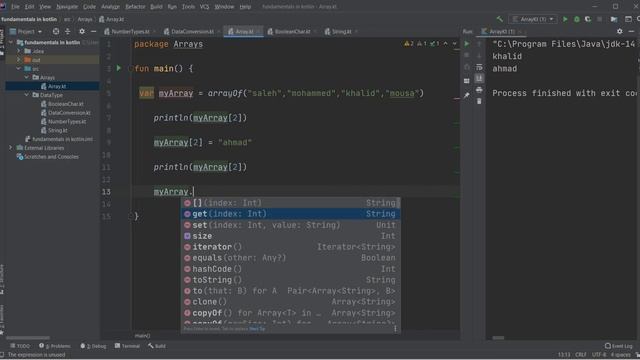Pin tab icon in Run panel
This screenshot has height=360, width=640.
(467, 95)
